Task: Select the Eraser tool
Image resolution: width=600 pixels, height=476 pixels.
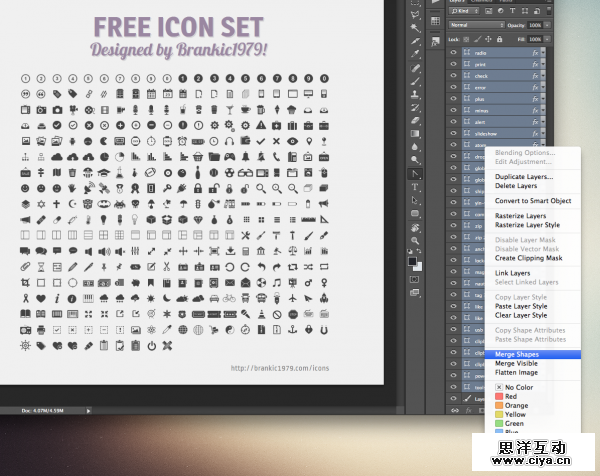Action: coord(415,119)
